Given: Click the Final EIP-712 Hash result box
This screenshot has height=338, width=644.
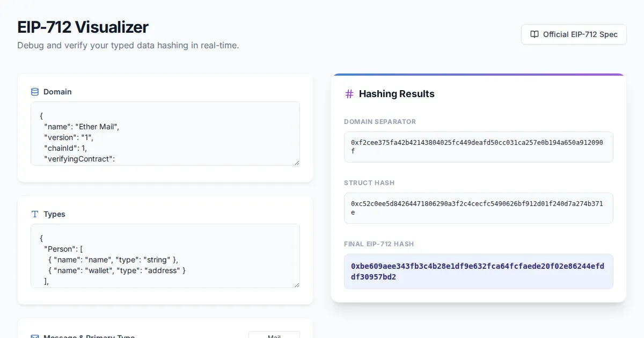Looking at the screenshot, I should tap(478, 271).
